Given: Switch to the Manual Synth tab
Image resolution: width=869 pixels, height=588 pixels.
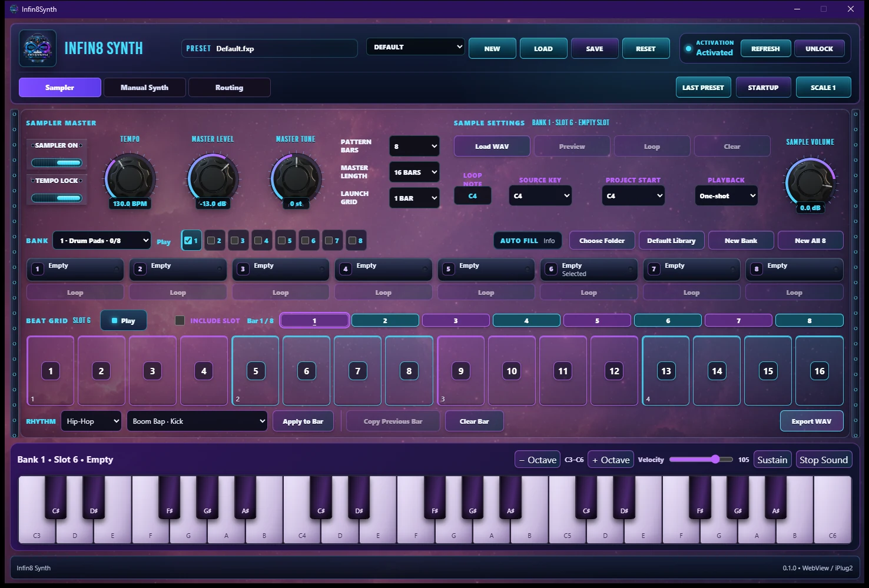Looking at the screenshot, I should coord(144,87).
